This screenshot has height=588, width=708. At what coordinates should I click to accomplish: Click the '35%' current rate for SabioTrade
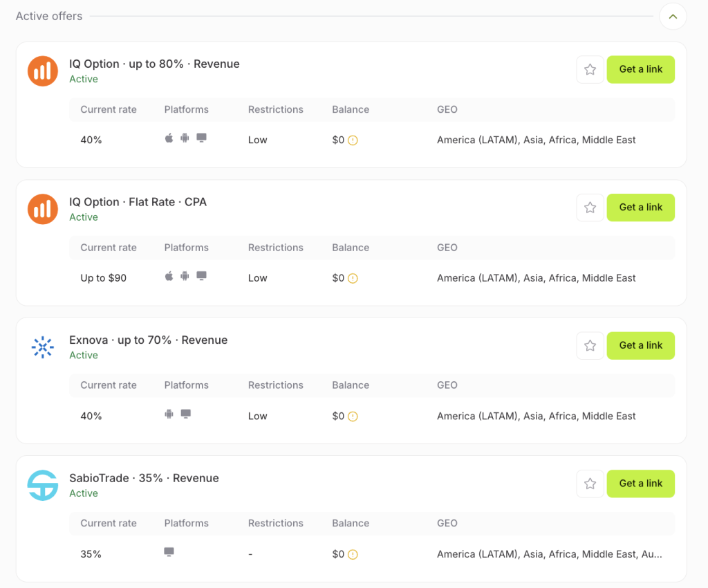91,554
